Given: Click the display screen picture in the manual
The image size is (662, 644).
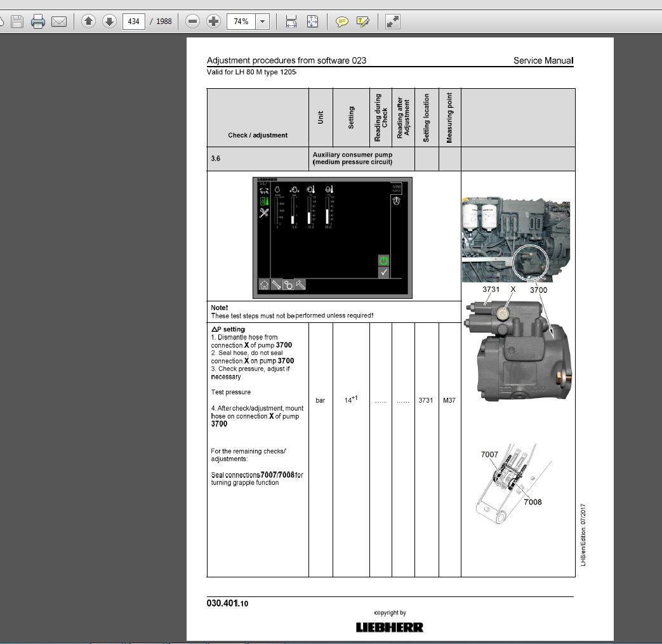Looking at the screenshot, I should pos(332,238).
